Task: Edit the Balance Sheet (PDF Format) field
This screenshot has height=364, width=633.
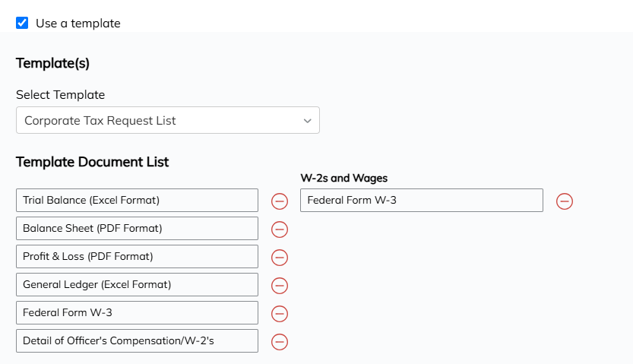Action: [x=138, y=229]
